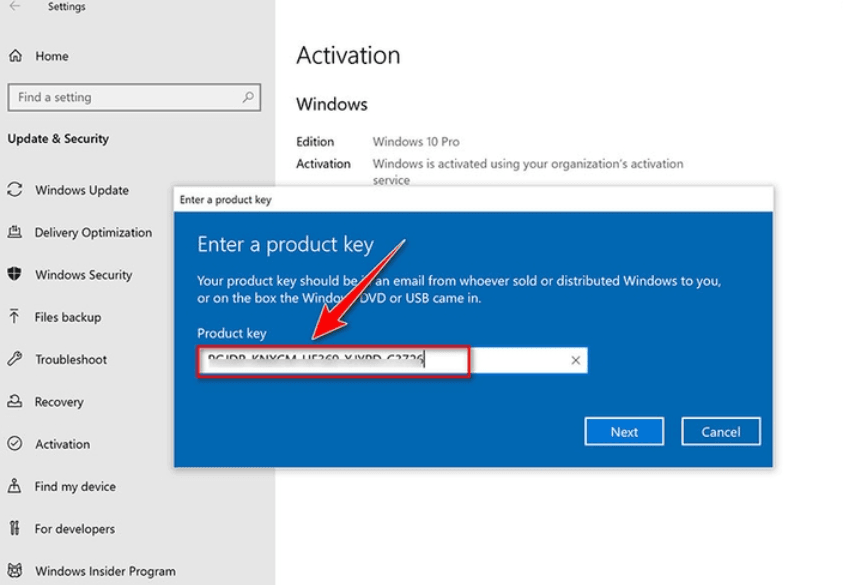
Task: Click the Update & Security heading
Action: [x=58, y=139]
